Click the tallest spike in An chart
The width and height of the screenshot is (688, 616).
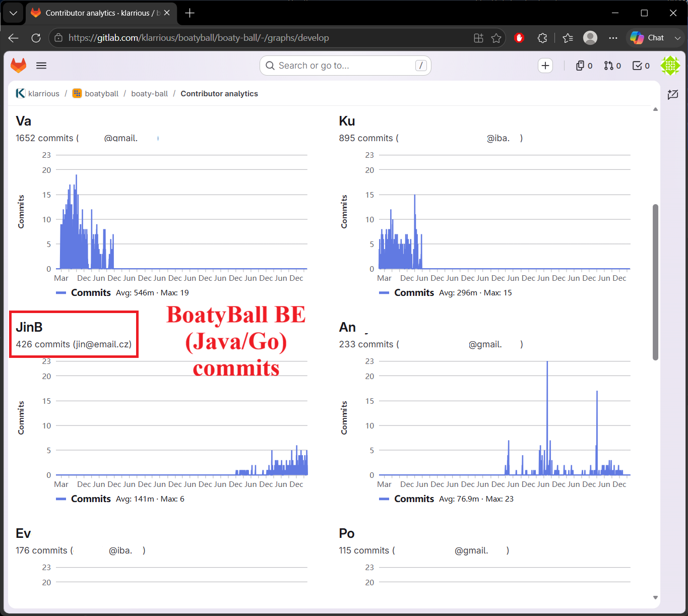pos(547,418)
